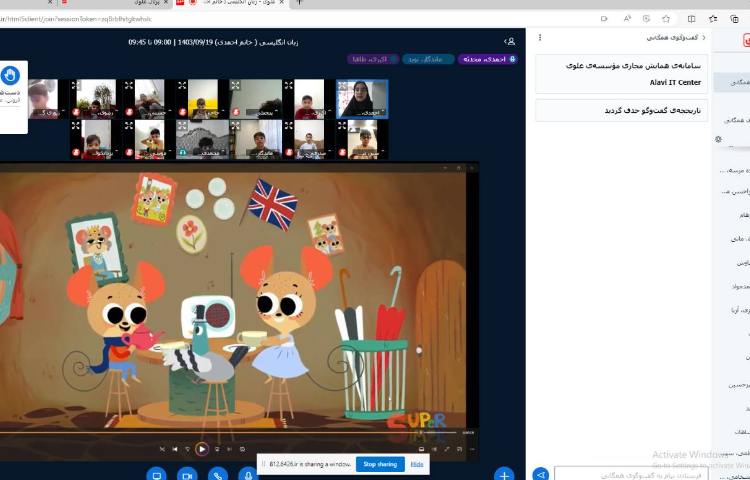Toggle shuffle in the media player controls
The image size is (750, 480).
pyautogui.click(x=162, y=449)
